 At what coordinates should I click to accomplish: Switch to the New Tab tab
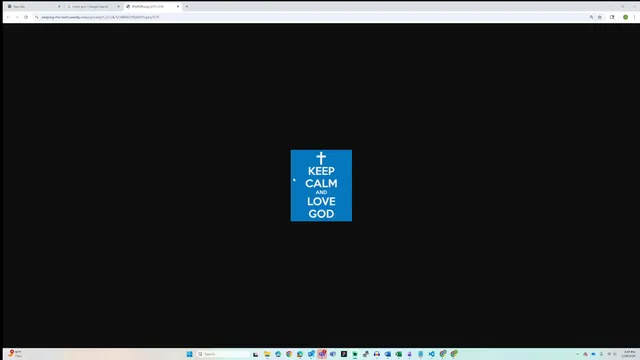(x=33, y=7)
